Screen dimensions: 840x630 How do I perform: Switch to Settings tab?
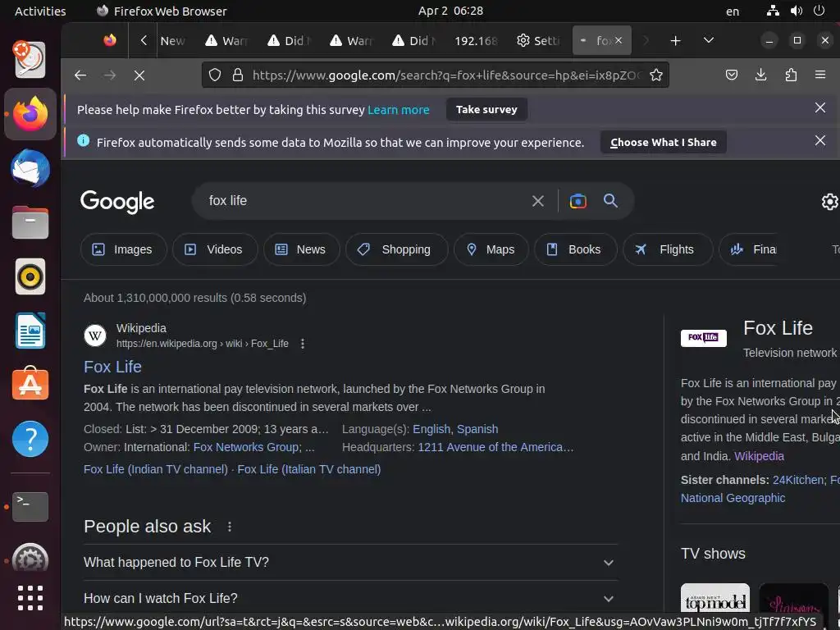click(x=538, y=40)
